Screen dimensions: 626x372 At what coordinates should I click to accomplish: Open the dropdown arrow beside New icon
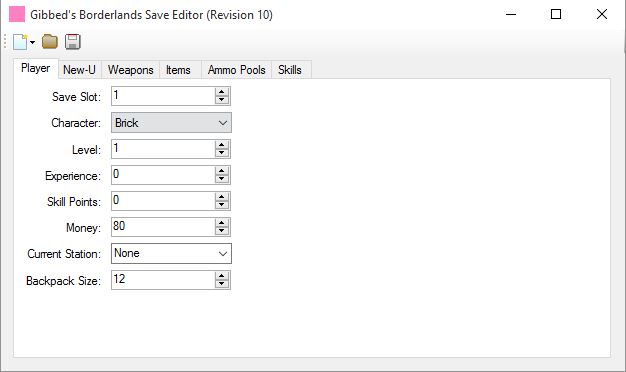32,42
